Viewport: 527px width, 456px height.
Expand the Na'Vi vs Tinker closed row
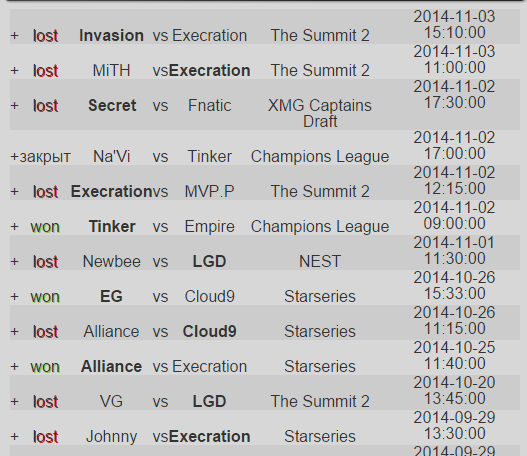tap(14, 157)
